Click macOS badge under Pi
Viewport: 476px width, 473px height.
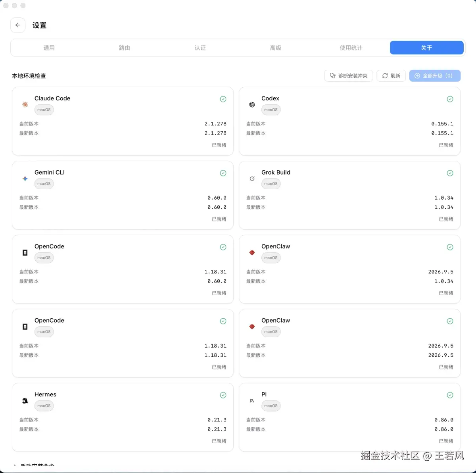(x=271, y=406)
